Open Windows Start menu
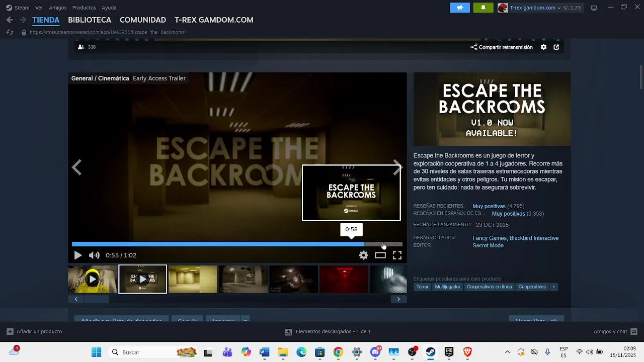 coord(96,352)
